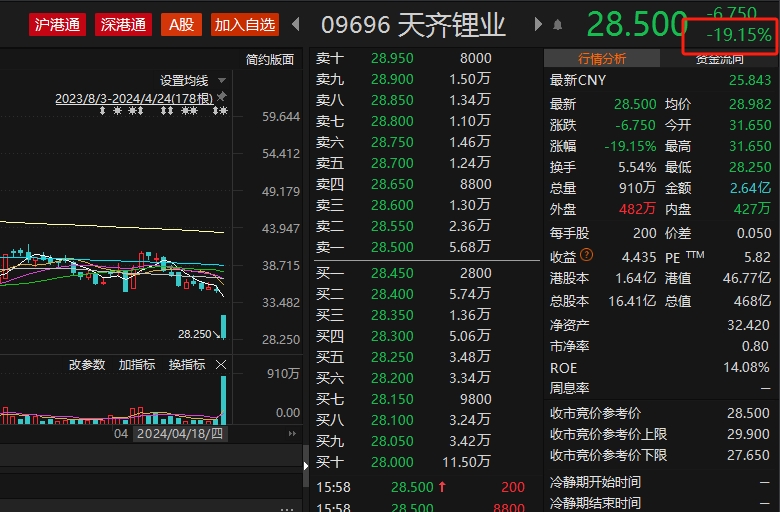Click the 净资产 value 32.420

(x=748, y=325)
